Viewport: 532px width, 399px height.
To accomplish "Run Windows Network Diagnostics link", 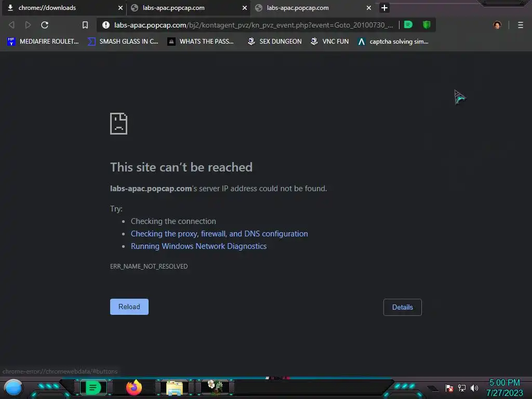I will coord(199,246).
